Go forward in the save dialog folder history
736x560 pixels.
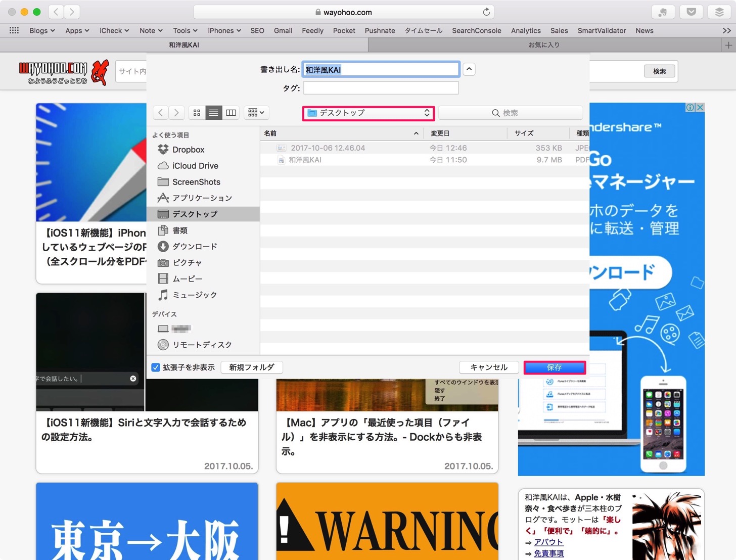tap(176, 113)
